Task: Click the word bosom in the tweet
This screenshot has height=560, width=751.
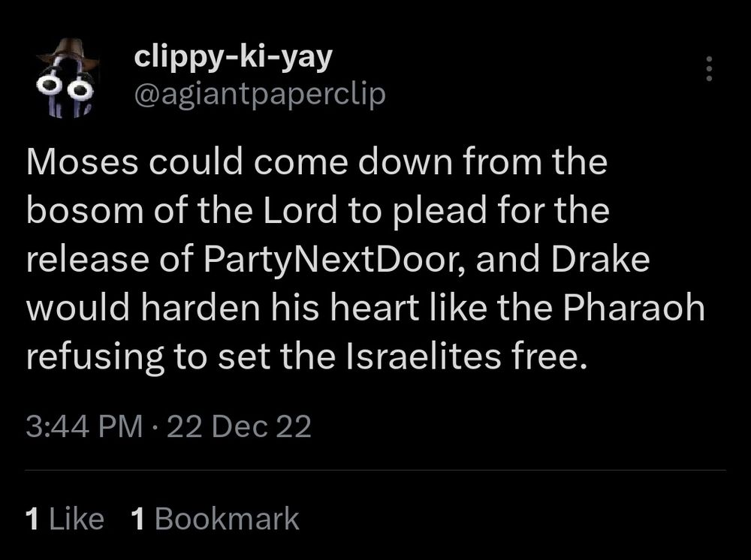Action: coord(85,210)
